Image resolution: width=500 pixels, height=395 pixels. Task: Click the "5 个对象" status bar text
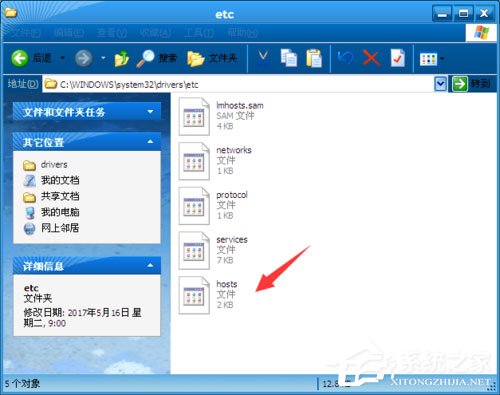(x=22, y=384)
